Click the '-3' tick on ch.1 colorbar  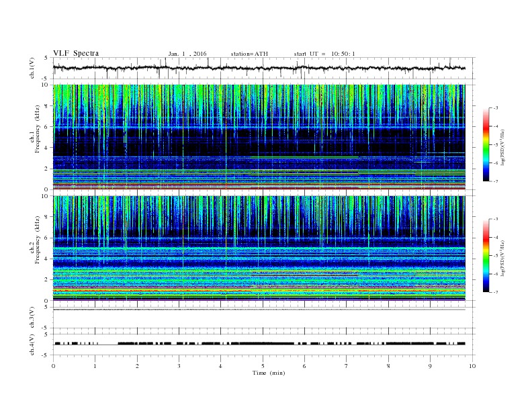point(496,108)
